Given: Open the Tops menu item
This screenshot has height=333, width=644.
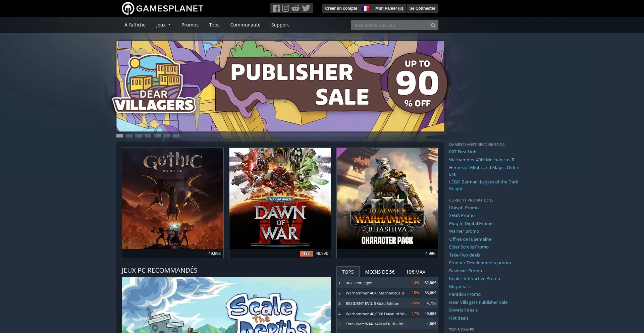Looking at the screenshot, I should point(214,25).
